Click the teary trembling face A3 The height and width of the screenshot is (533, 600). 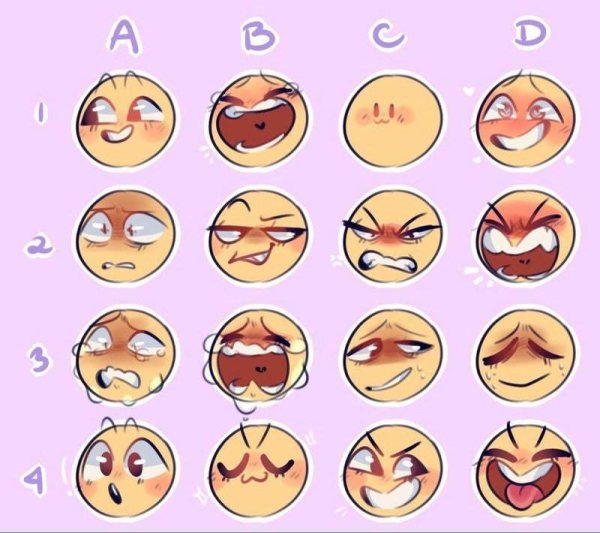point(124,357)
